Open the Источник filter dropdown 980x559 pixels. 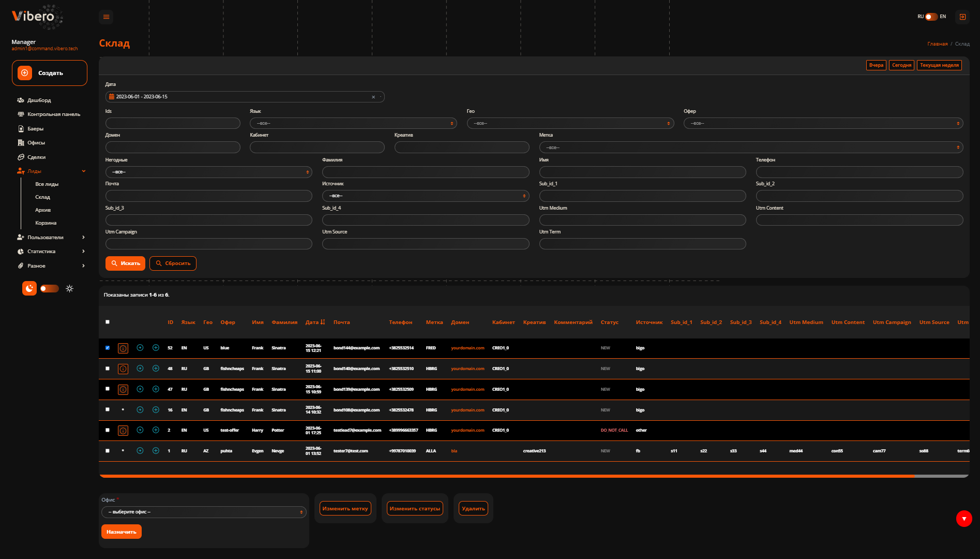426,196
